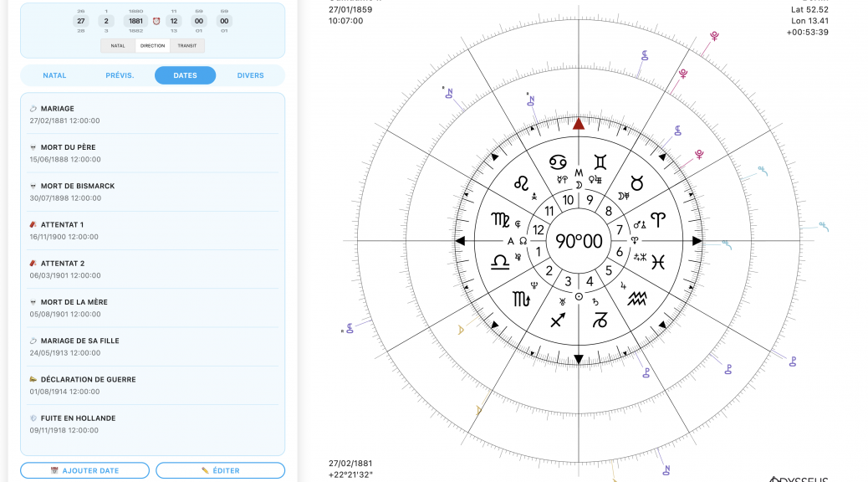Screen dimensions: 868x482
Task: Open the PRÉVIS. tab
Action: [120, 75]
